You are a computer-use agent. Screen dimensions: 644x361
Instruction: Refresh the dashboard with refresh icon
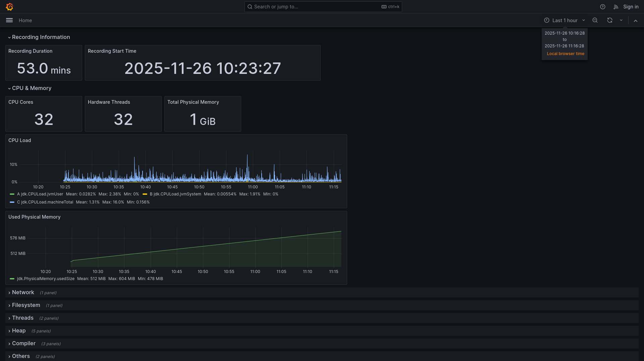click(610, 20)
